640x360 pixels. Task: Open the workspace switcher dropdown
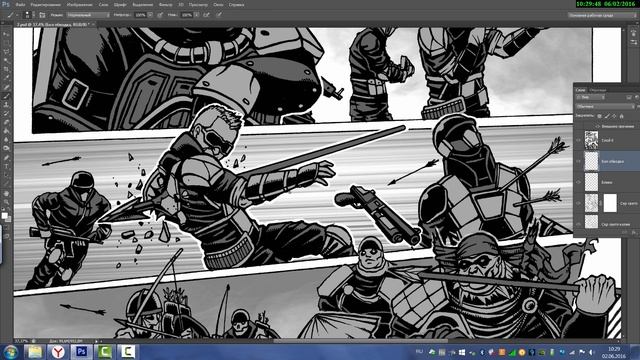(x=602, y=15)
